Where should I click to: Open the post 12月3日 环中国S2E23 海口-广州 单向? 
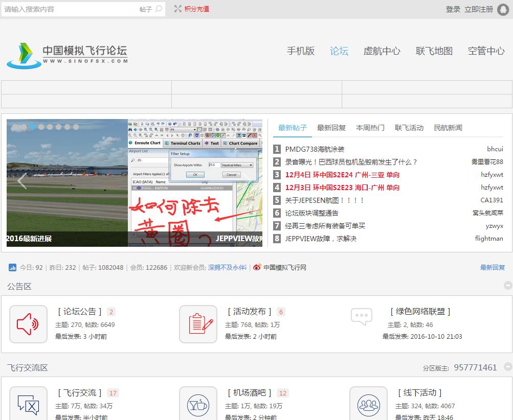342,188
